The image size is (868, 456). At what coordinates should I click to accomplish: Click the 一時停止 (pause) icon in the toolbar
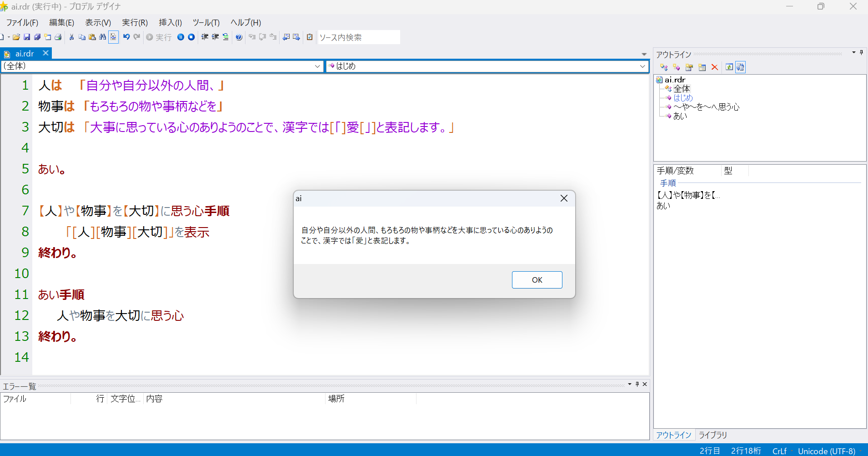coord(181,37)
